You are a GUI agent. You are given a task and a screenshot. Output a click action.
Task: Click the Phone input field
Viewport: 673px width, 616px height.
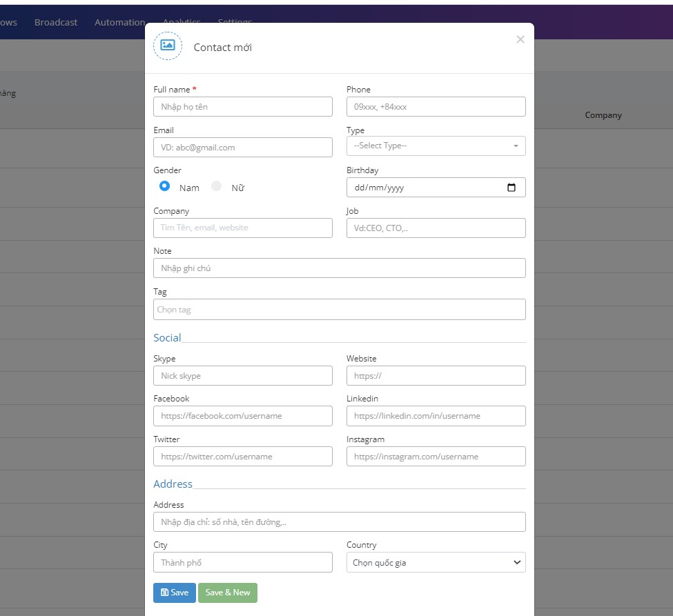pyautogui.click(x=436, y=106)
